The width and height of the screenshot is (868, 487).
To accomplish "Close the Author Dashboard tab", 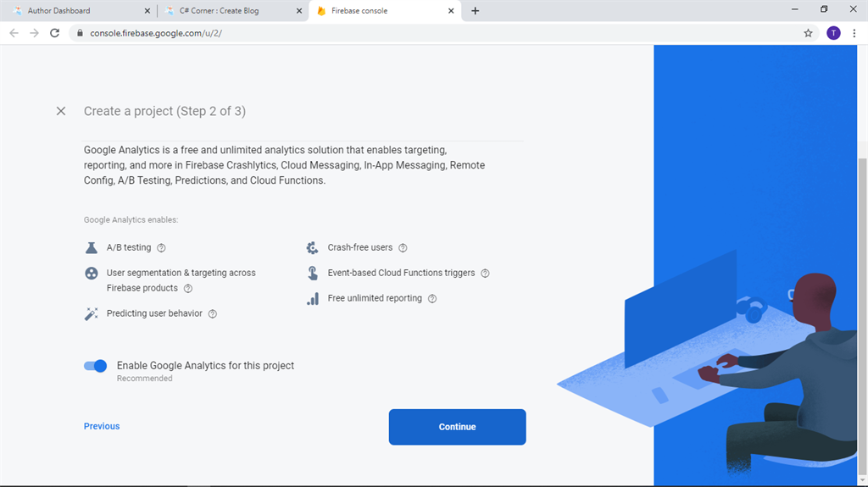I will (x=147, y=10).
